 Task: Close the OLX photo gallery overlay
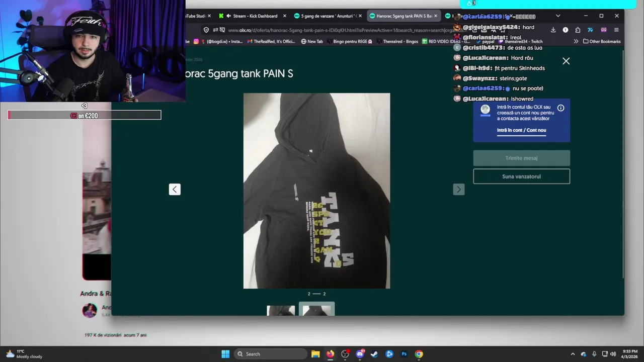pos(566,61)
